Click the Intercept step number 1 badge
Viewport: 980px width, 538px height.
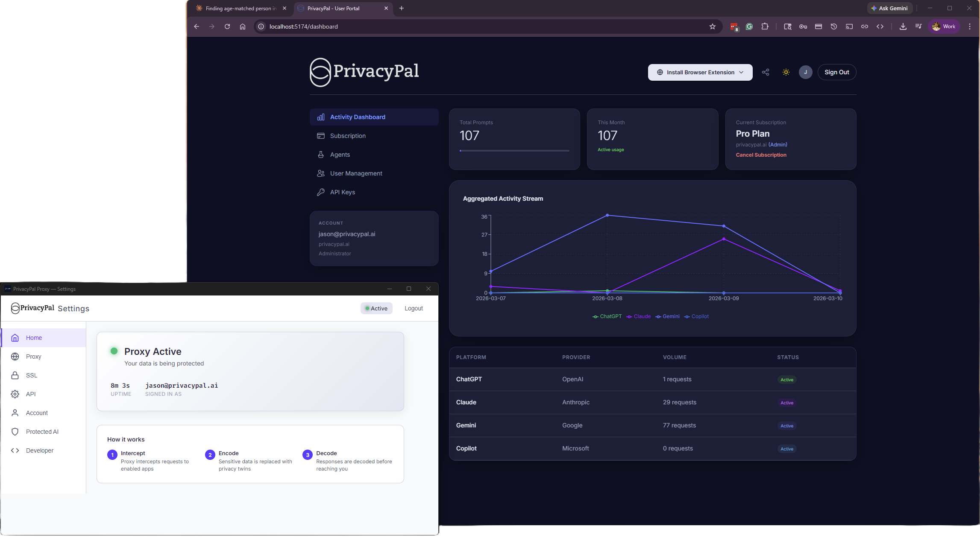coord(112,455)
